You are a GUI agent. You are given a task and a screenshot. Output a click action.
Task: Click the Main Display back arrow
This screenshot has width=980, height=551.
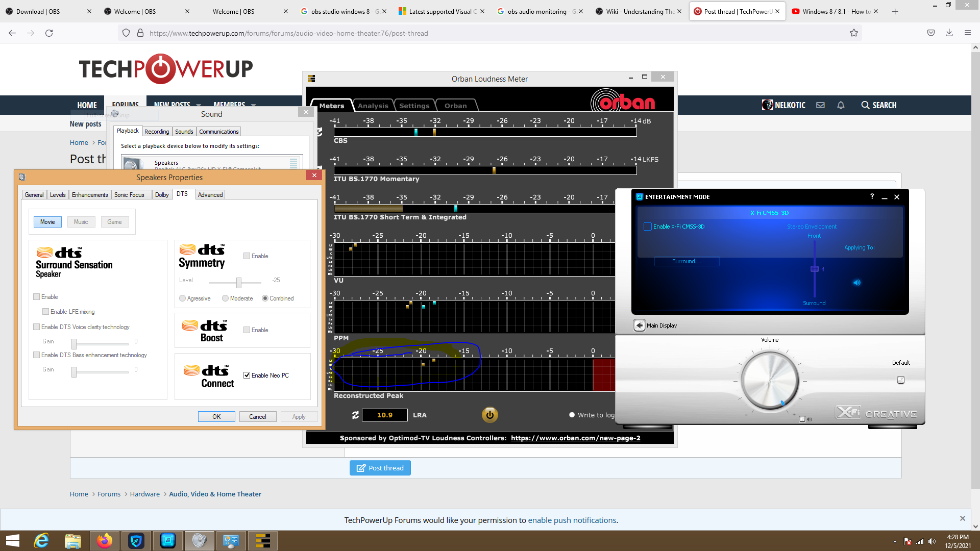click(x=639, y=325)
